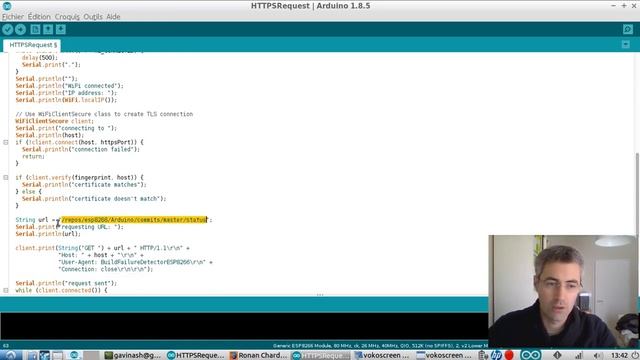Collapse the client.verify if-block fold marker
The image size is (640, 360).
(x=6, y=178)
